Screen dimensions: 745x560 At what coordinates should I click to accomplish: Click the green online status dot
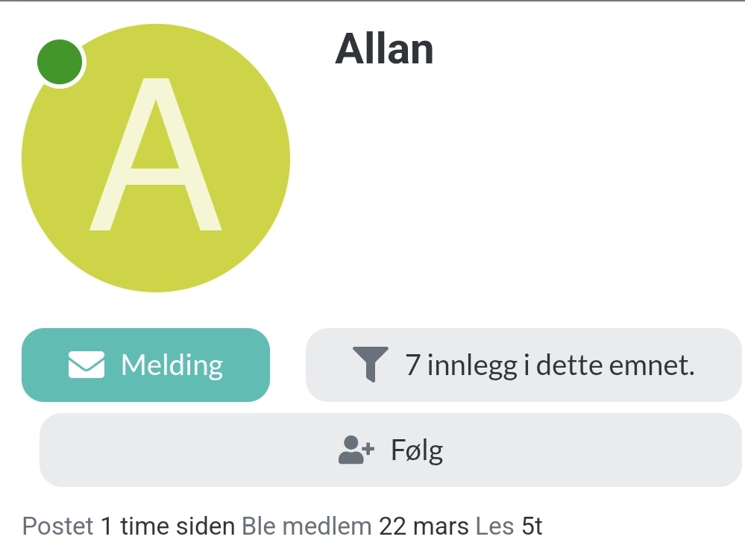click(x=60, y=62)
